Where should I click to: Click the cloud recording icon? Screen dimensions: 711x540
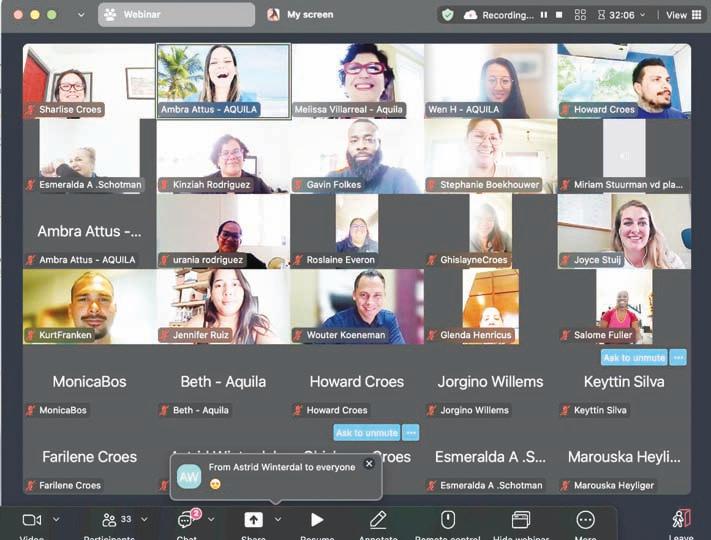point(470,15)
